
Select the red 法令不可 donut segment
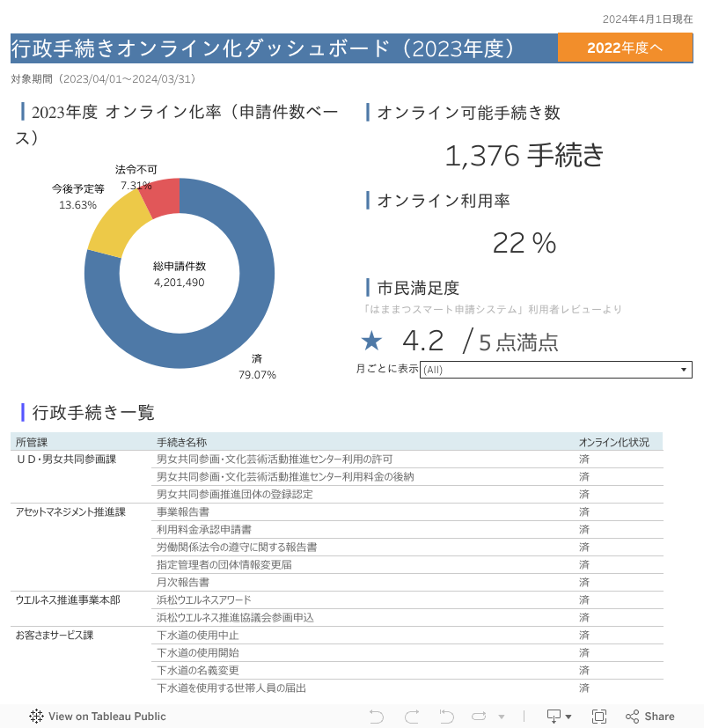click(160, 198)
